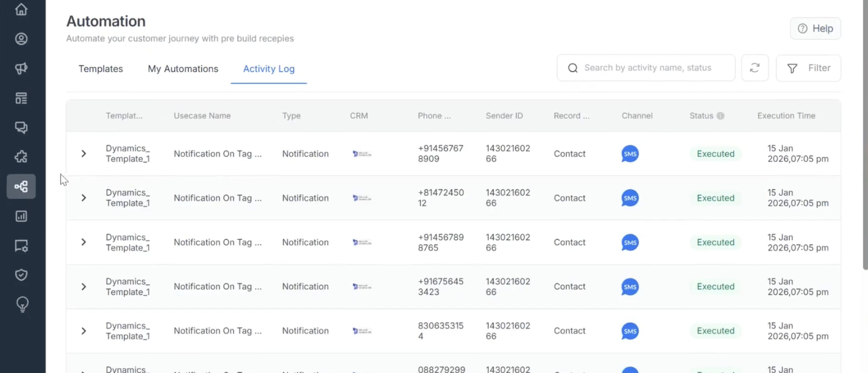Click CRM logo in +916756453423 row

coord(362,287)
